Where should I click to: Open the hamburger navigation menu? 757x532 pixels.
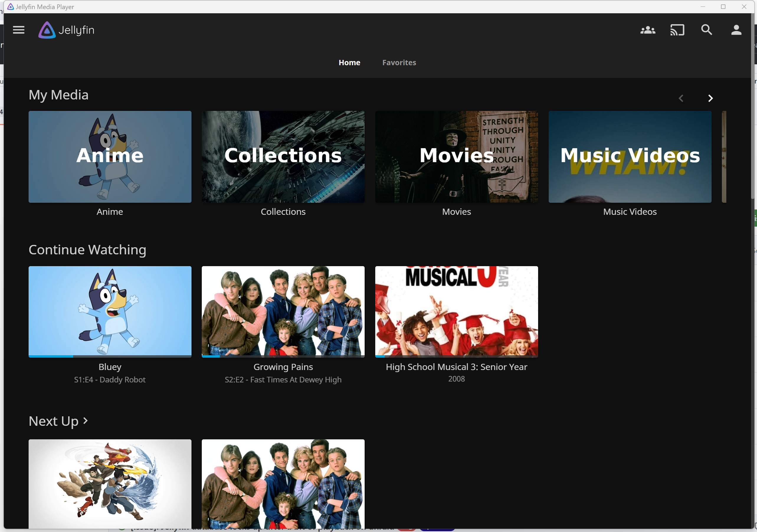click(19, 30)
